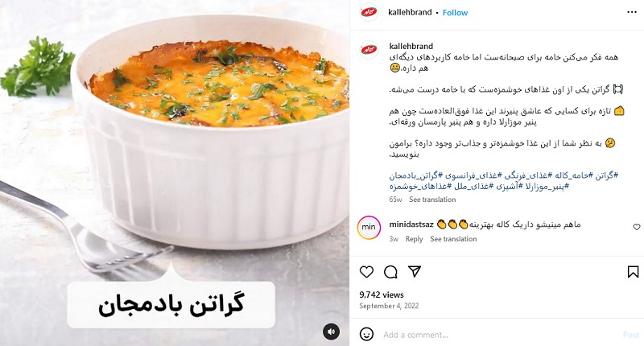
Task: Focus the Add a comment field
Action: click(x=499, y=335)
